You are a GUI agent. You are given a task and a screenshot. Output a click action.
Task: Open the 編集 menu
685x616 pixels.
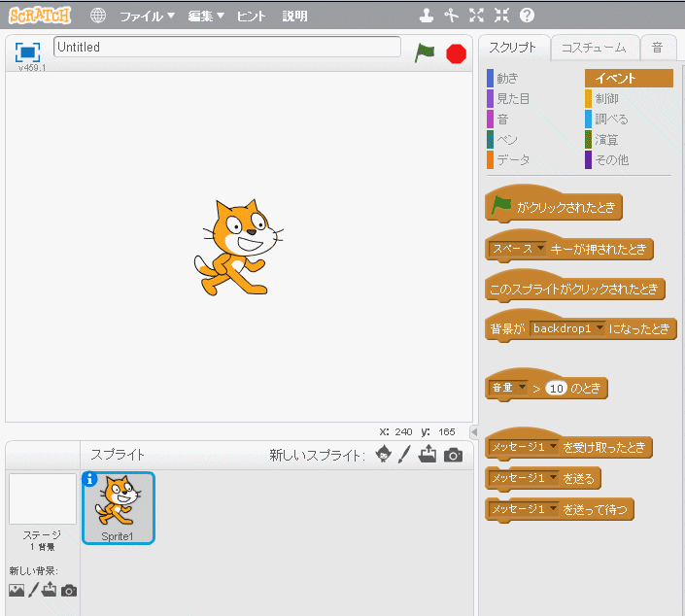point(206,17)
